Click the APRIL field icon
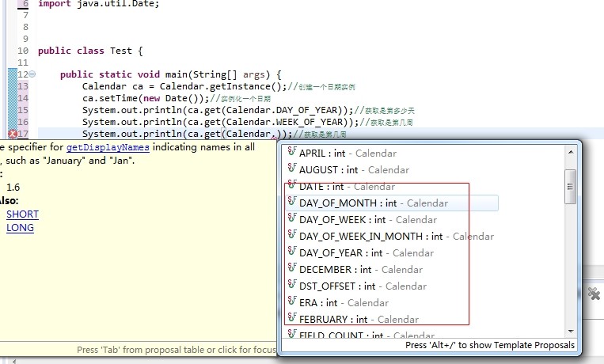 (x=291, y=153)
